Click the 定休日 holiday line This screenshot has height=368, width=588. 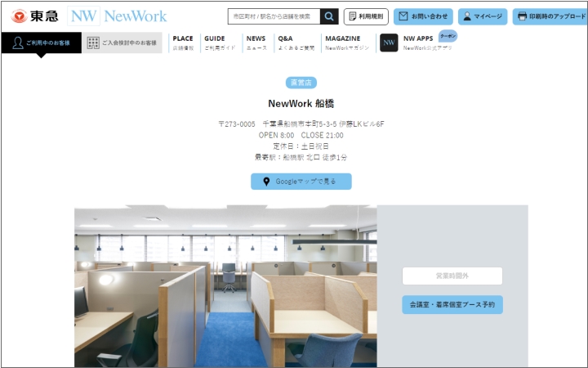coord(301,146)
